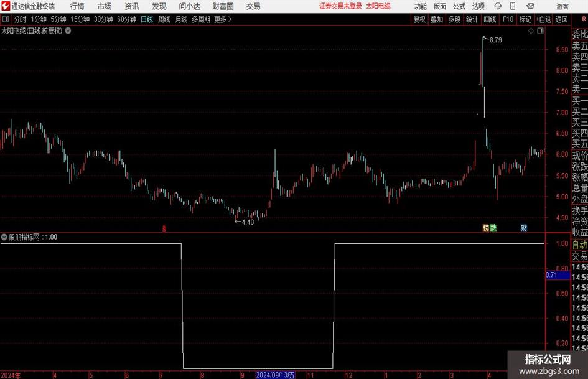Image resolution: width=588 pixels, height=379 pixels.
Task: Expand the 更多 periods chevron
Action: point(230,19)
